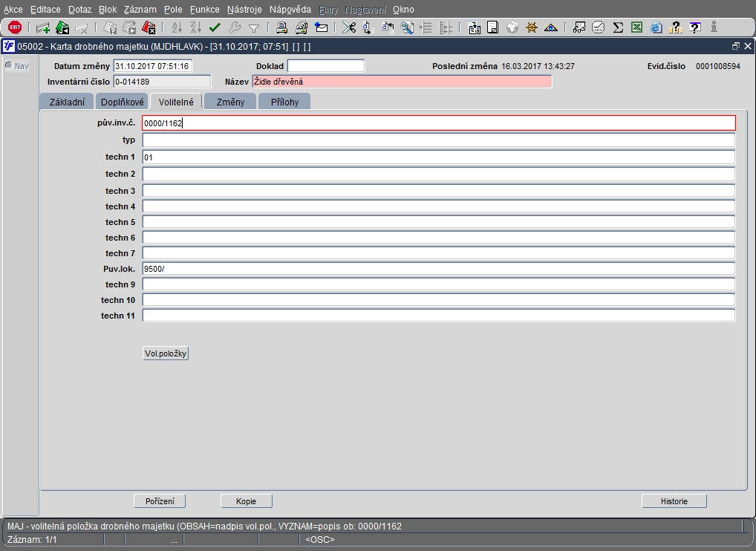This screenshot has height=551, width=756.
Task: Click the multiple printers icon
Action: pos(302,28)
